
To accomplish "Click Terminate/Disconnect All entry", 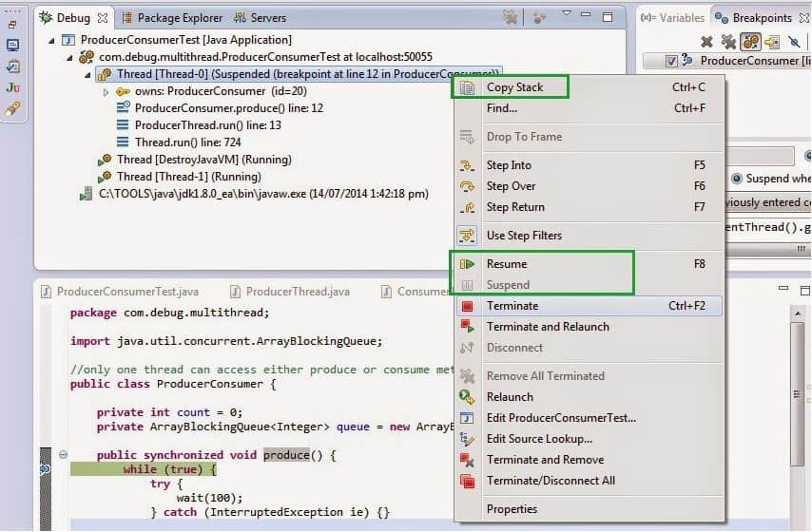I will pyautogui.click(x=589, y=481).
